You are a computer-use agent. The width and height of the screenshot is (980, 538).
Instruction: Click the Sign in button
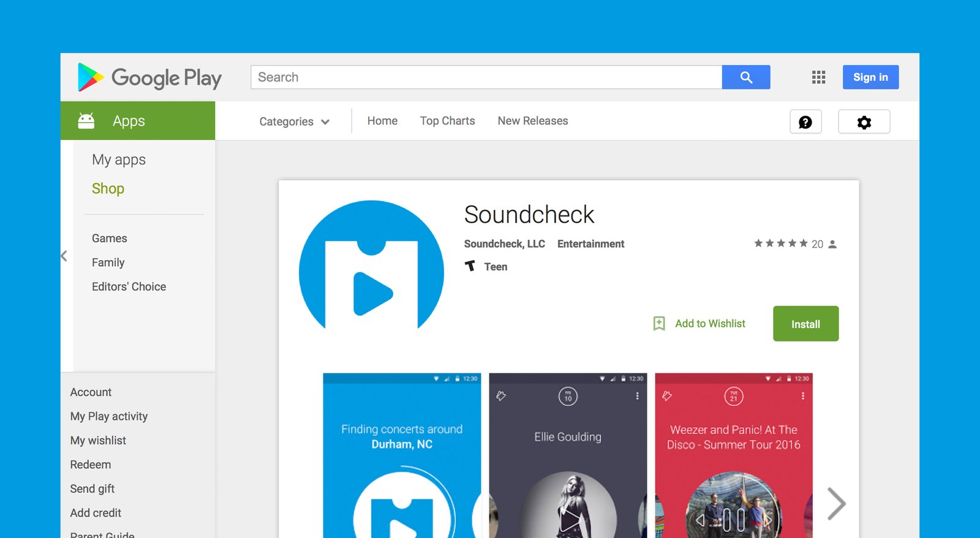870,77
